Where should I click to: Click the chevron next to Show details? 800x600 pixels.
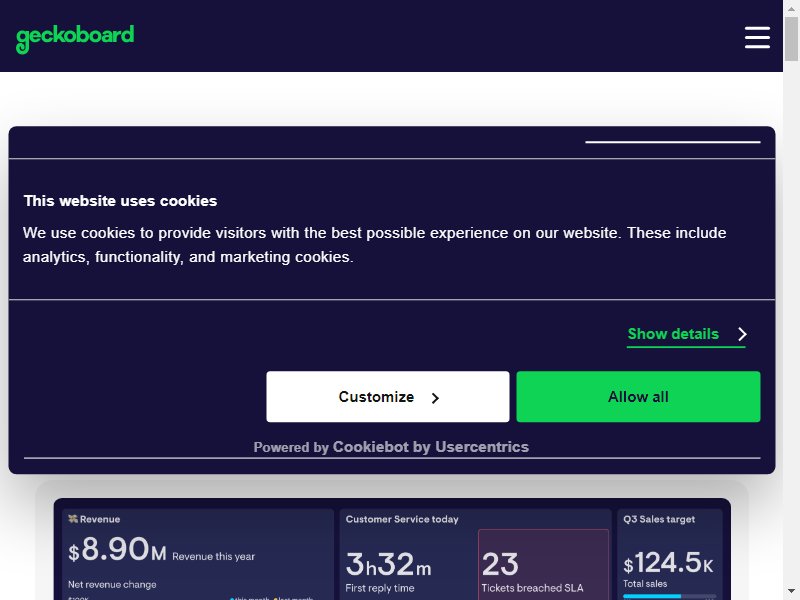742,334
